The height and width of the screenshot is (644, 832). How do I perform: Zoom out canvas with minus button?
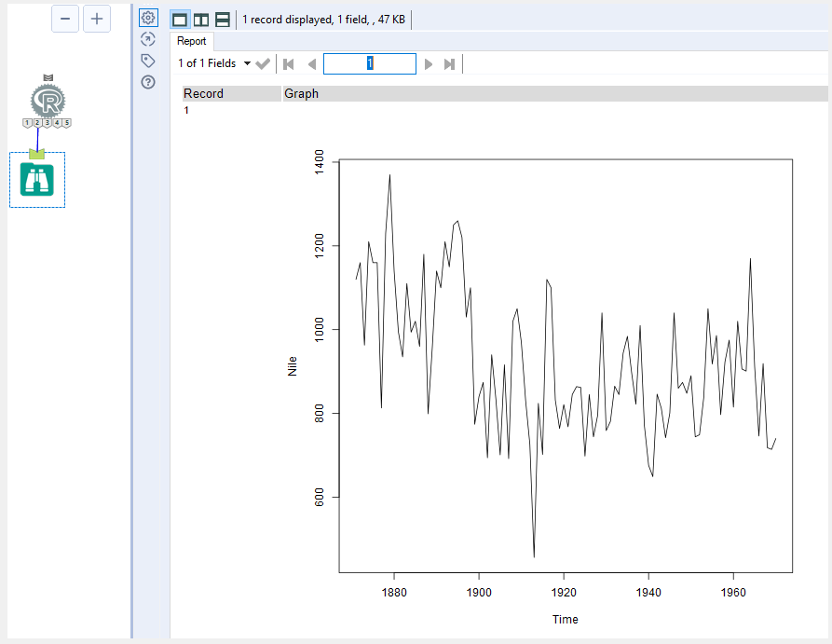coord(65,19)
